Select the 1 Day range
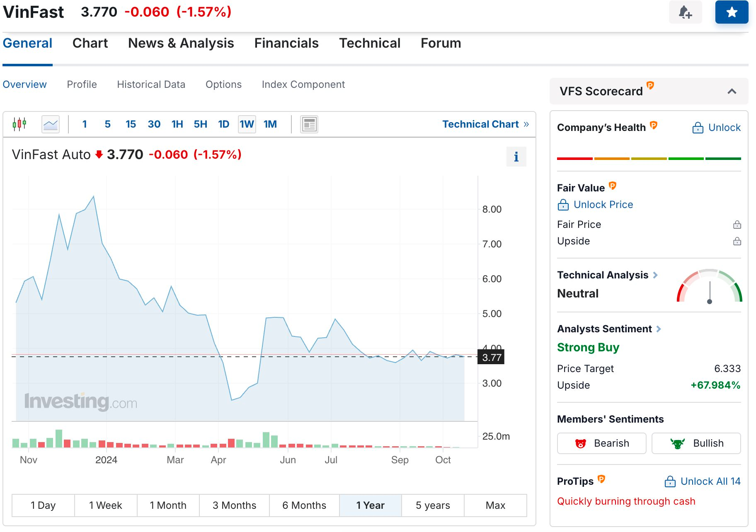Screen dimensions: 756x532 pyautogui.click(x=43, y=505)
